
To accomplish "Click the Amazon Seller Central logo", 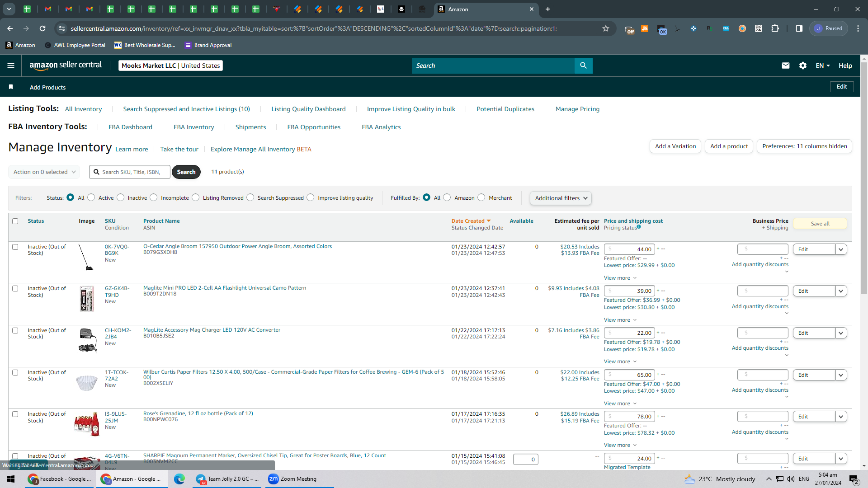I will pos(66,66).
